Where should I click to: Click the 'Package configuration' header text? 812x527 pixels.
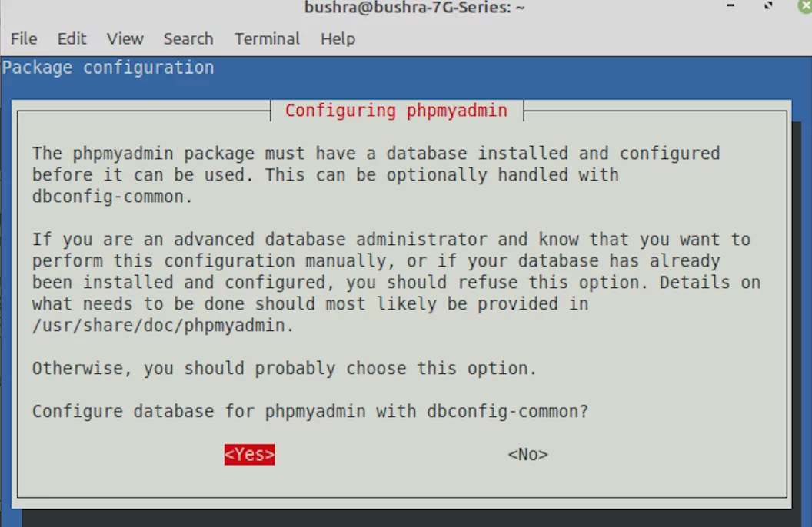108,68
